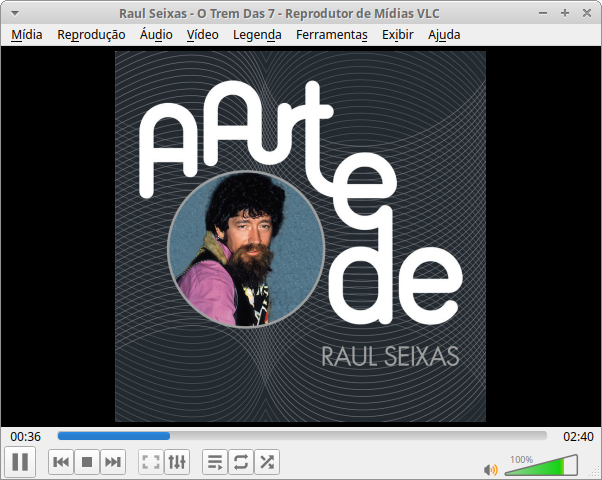Show the playlist view
The width and height of the screenshot is (602, 480).
(215, 462)
